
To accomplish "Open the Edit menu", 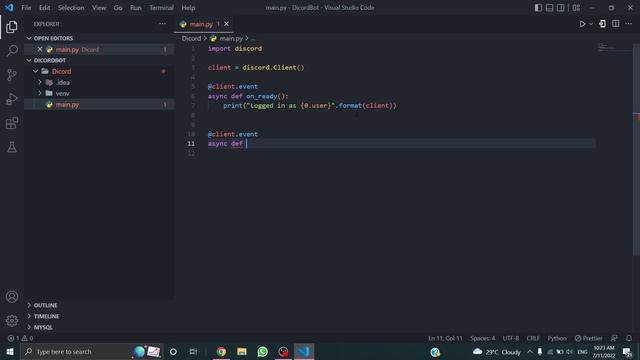I will pos(44,8).
